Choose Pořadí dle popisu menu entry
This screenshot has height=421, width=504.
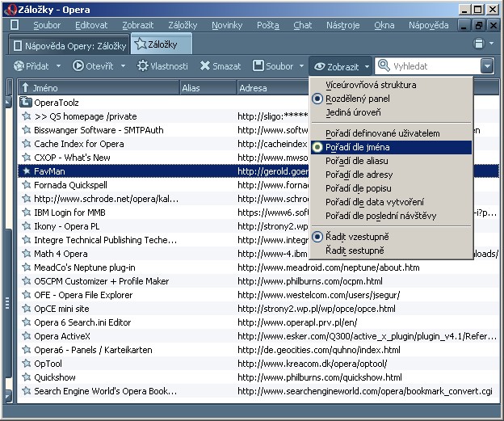(391, 188)
